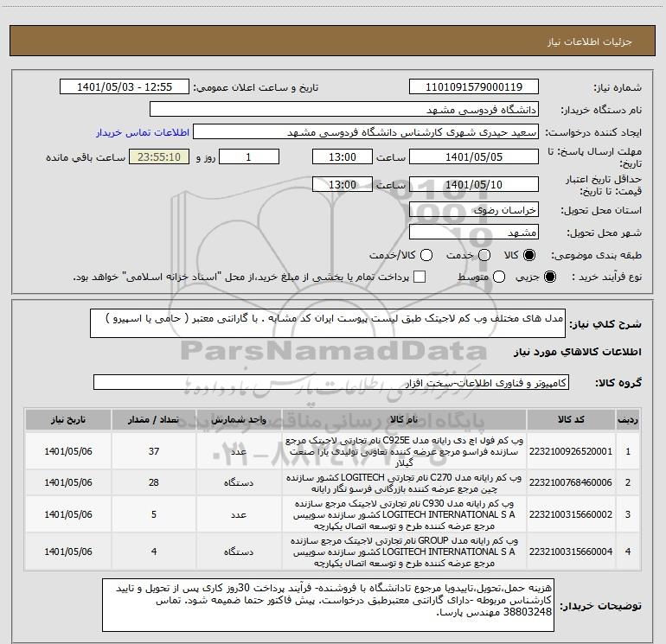
Task: Click unit دستگاه in the C270 row
Action: (x=239, y=482)
